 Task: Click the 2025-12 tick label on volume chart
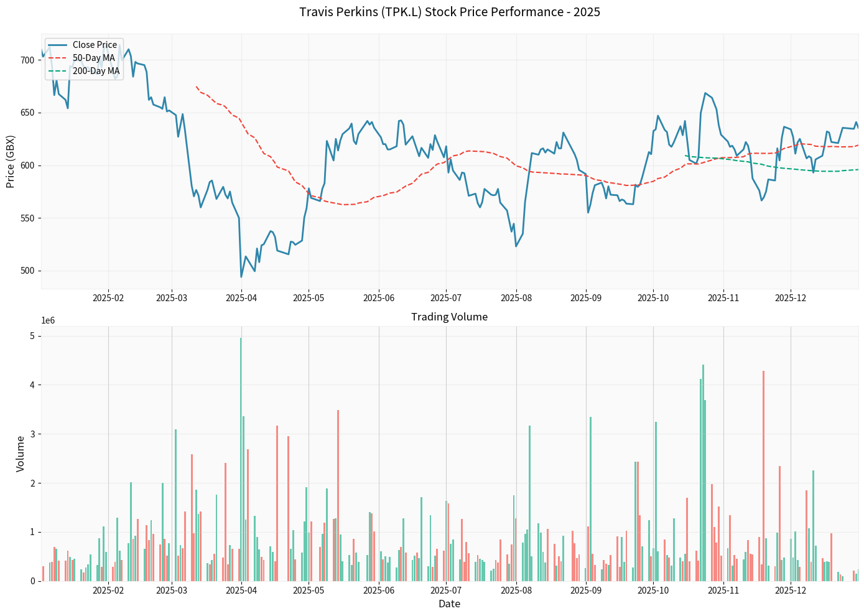(791, 590)
